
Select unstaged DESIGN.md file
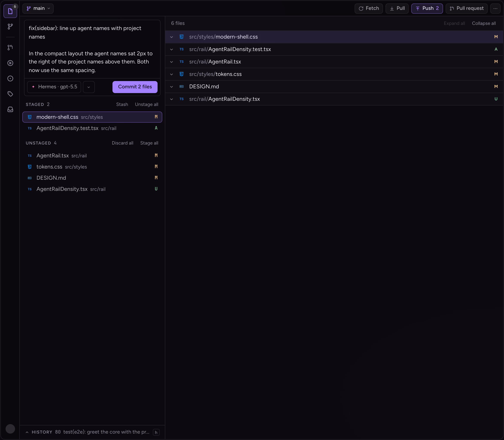point(92,178)
